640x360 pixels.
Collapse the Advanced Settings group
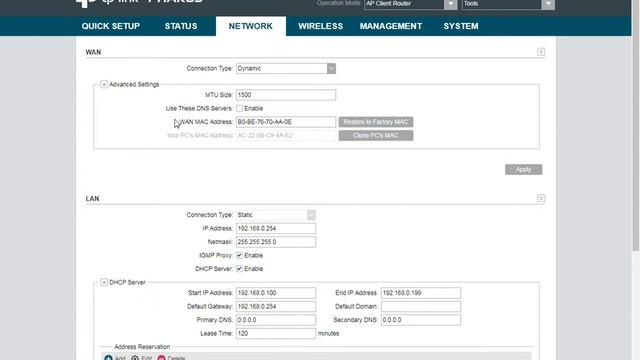(104, 84)
